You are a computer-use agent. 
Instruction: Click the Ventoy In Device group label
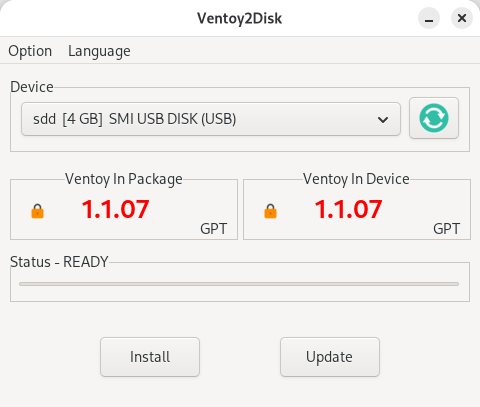[x=356, y=179]
